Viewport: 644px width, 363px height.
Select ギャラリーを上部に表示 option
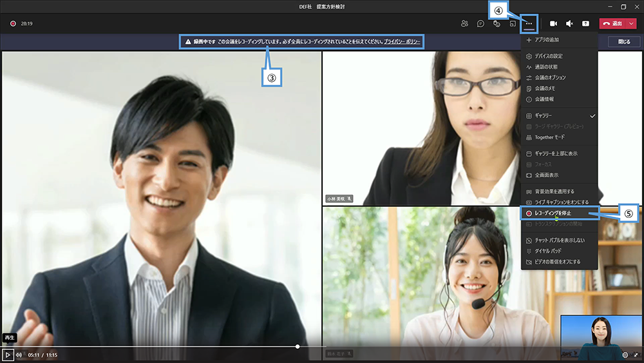tap(559, 153)
